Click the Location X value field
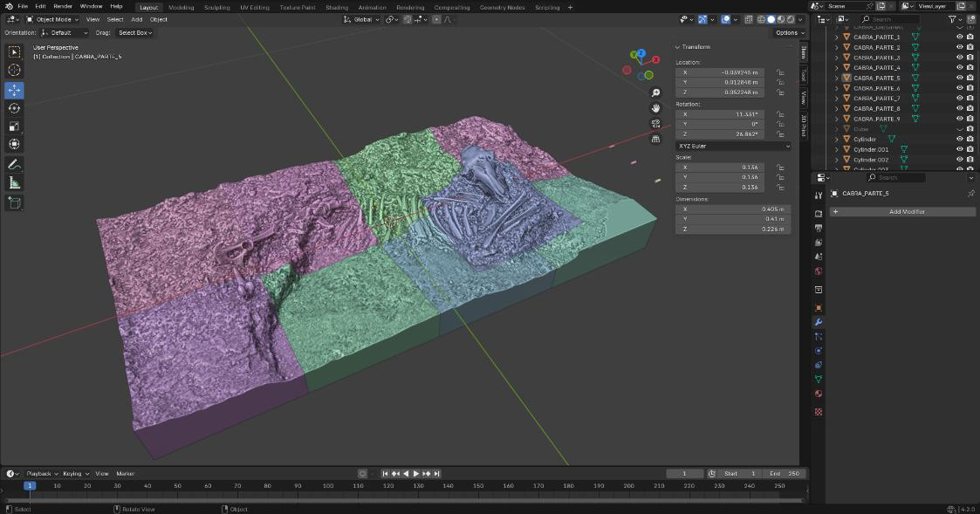 (x=720, y=72)
